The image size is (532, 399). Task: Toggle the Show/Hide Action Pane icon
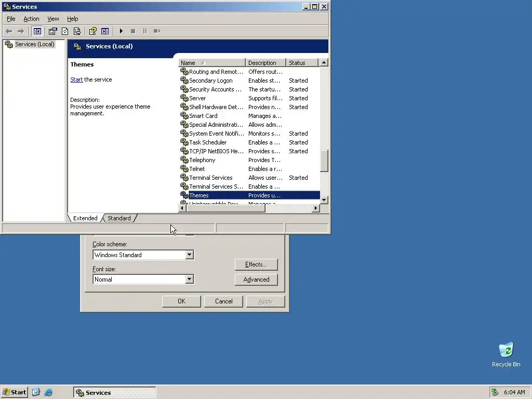pos(105,31)
